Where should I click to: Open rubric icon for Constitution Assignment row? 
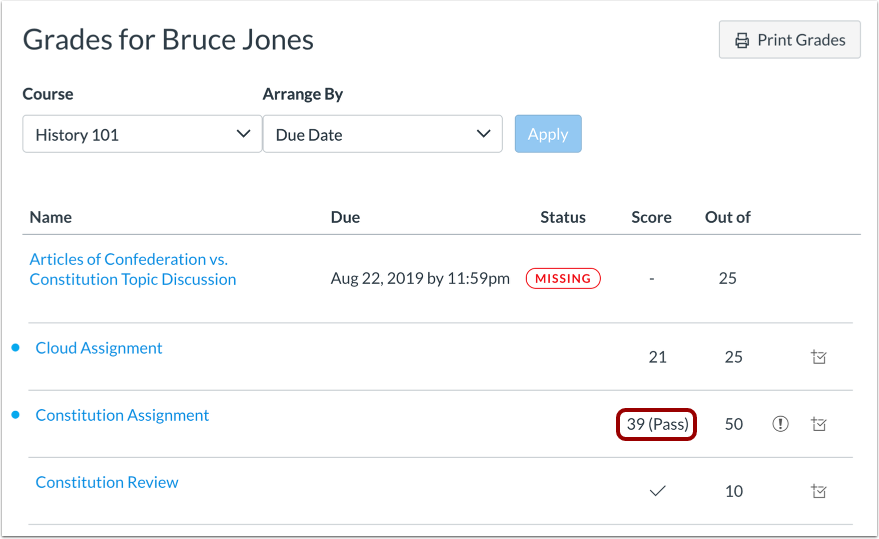[x=819, y=424]
